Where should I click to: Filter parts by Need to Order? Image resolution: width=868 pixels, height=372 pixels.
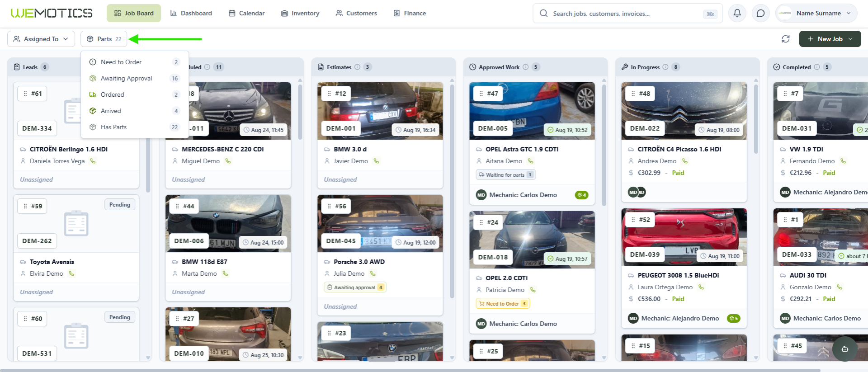[x=135, y=62]
